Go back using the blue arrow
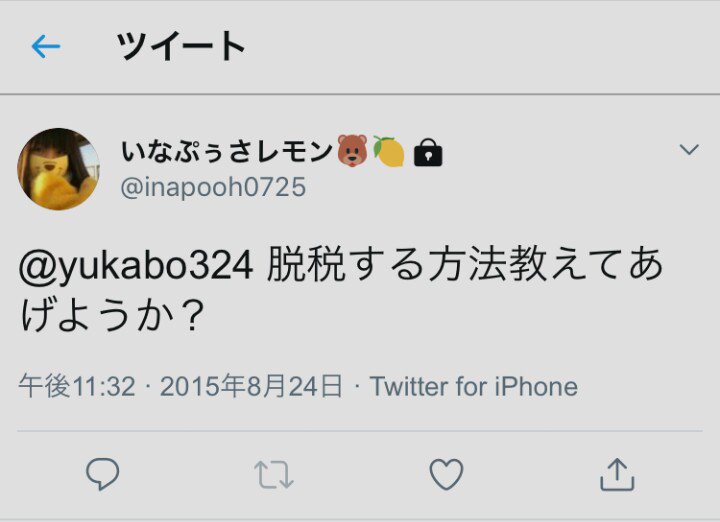The width and height of the screenshot is (720, 522). point(45,46)
